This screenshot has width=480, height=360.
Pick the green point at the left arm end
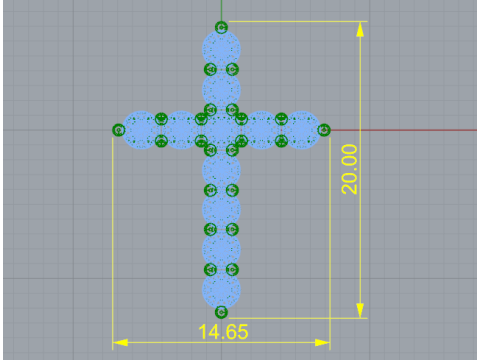coord(118,130)
